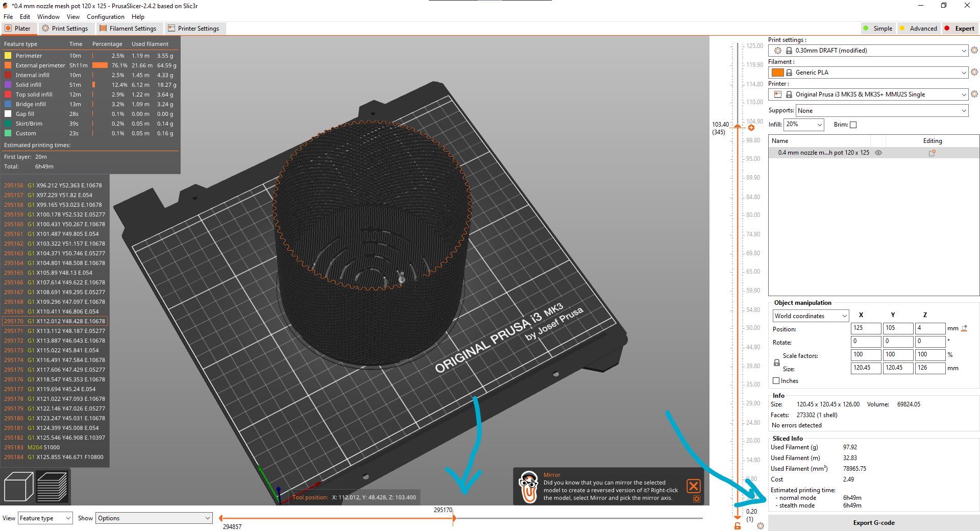Viewport: 980px width, 531px height.
Task: Select the 3D editor view cube icon
Action: point(18,487)
